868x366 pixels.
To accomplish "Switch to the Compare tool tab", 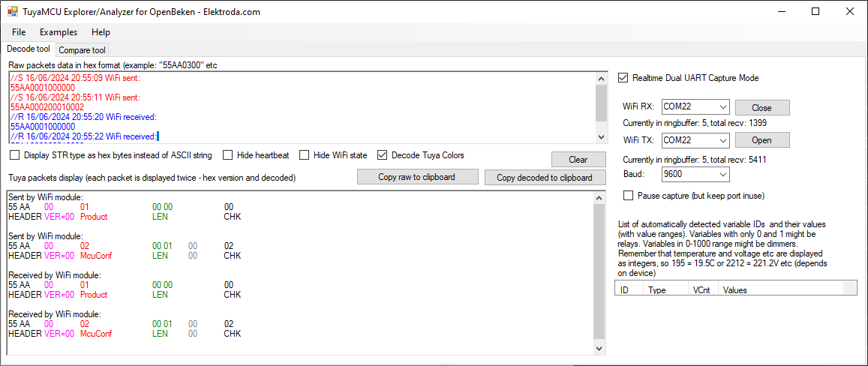I will [x=82, y=49].
